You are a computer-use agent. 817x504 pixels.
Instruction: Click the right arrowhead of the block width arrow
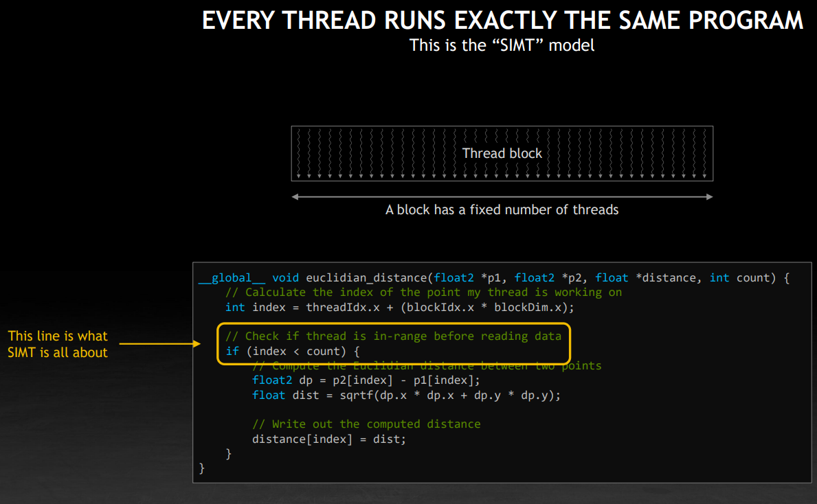pyautogui.click(x=709, y=197)
